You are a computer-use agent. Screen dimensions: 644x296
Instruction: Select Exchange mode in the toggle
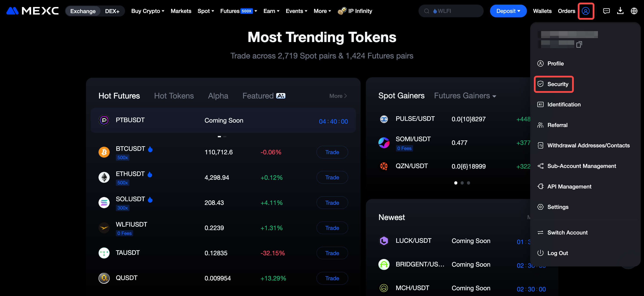[83, 11]
